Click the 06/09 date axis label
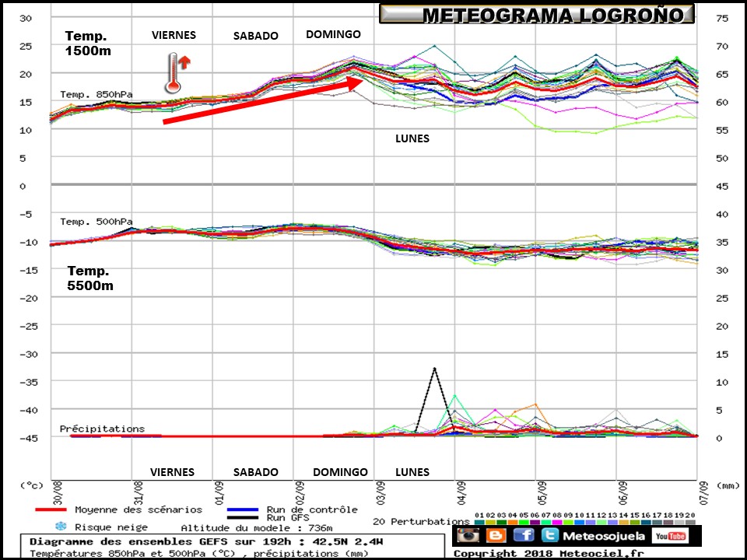 pos(622,493)
